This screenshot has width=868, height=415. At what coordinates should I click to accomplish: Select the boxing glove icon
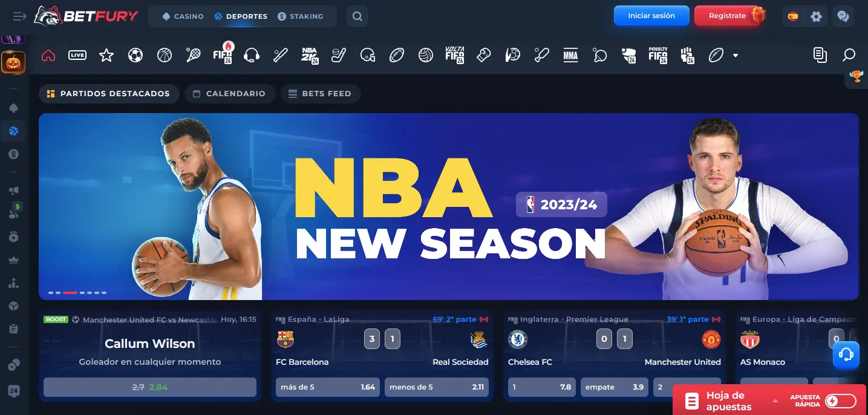(x=484, y=56)
